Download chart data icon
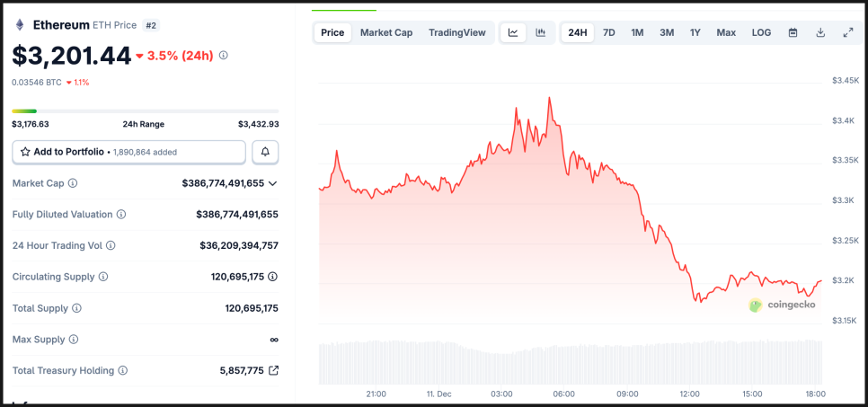 [820, 32]
